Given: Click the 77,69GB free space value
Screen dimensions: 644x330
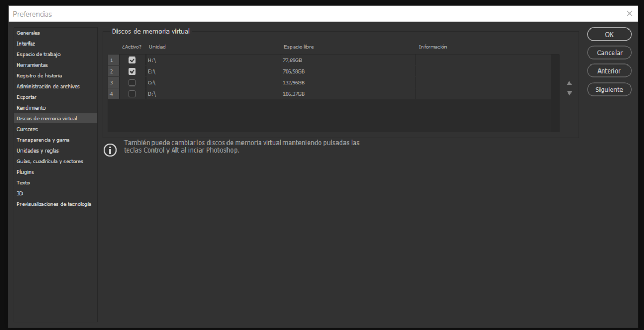Looking at the screenshot, I should 292,60.
